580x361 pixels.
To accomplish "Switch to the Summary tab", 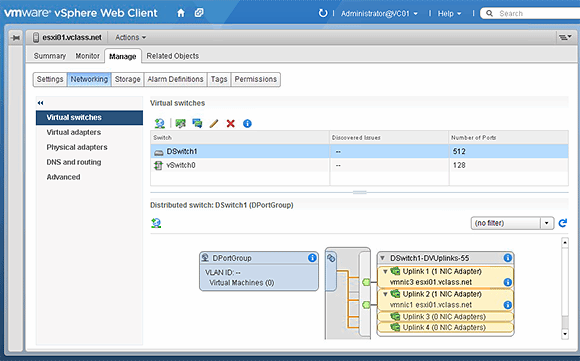I will click(x=50, y=56).
